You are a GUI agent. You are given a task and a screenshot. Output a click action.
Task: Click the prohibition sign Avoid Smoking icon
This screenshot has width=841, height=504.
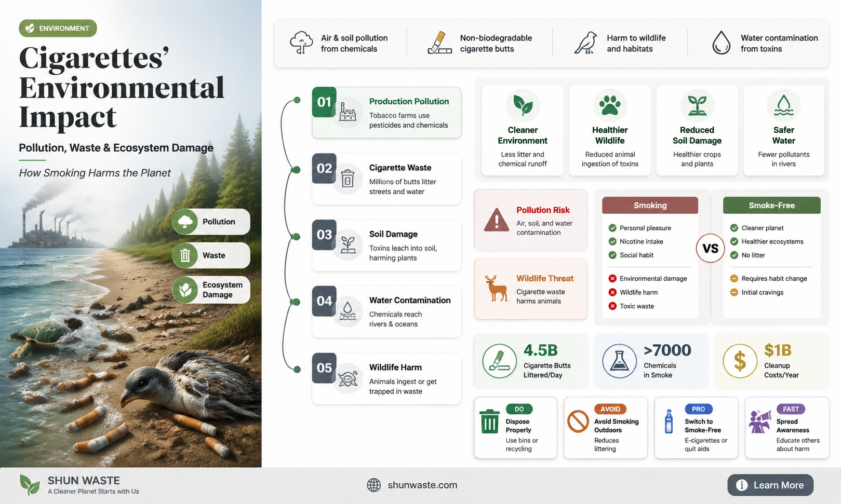tap(578, 421)
